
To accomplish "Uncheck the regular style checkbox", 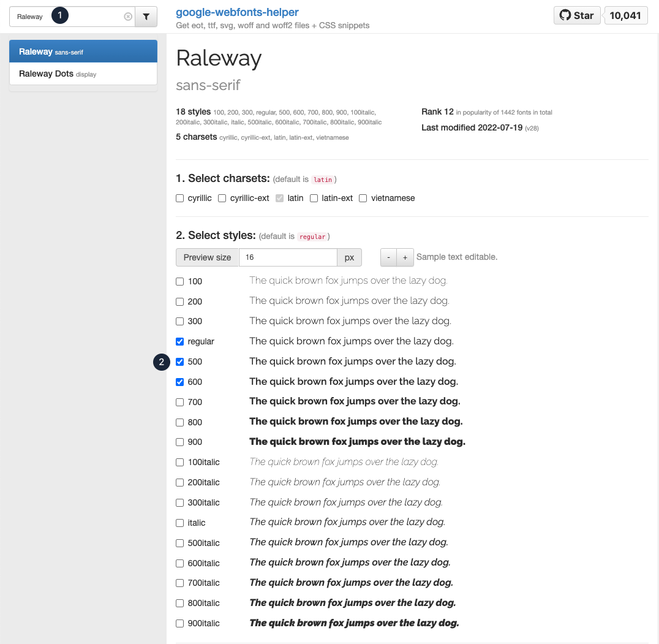I will [x=180, y=342].
